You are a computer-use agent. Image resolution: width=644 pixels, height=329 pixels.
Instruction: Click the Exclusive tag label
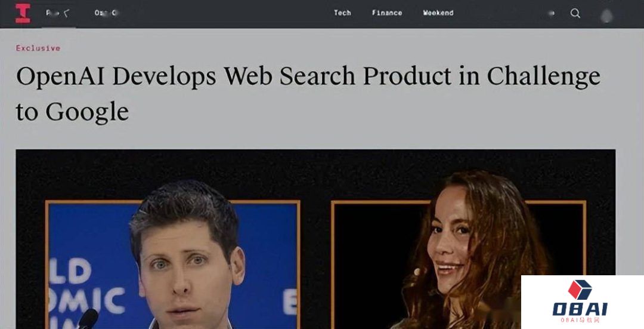click(38, 48)
